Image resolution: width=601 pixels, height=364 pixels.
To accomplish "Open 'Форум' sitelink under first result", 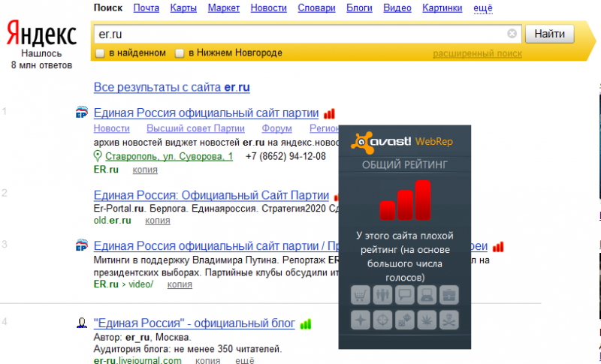I will 276,128.
